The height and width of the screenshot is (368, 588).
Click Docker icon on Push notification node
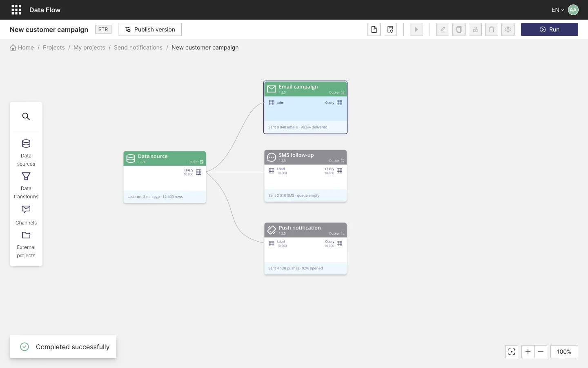(x=343, y=233)
